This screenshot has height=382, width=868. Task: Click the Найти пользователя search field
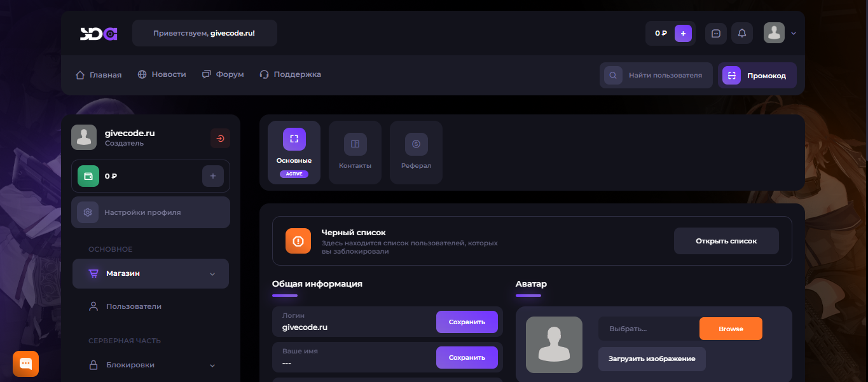pyautogui.click(x=665, y=76)
